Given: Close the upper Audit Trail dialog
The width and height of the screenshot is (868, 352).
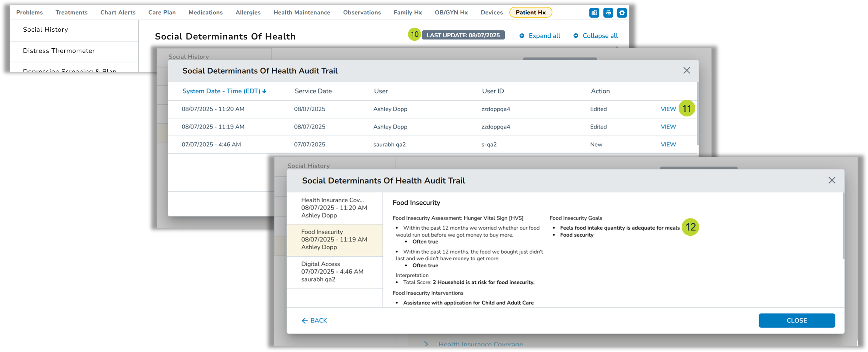Looking at the screenshot, I should (686, 70).
